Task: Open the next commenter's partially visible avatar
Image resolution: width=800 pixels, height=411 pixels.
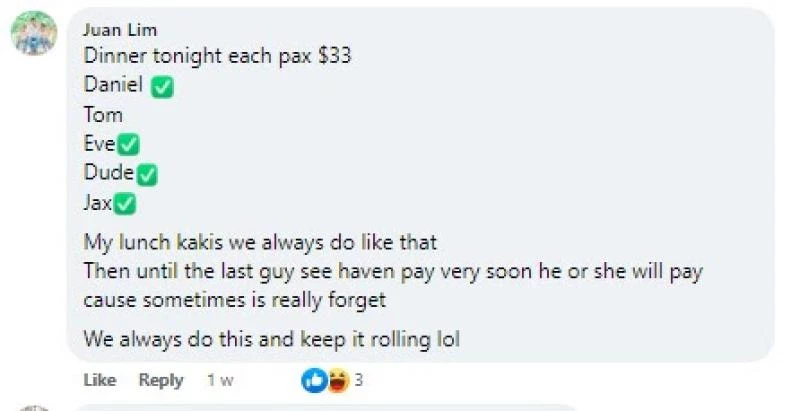Action: coord(34,407)
